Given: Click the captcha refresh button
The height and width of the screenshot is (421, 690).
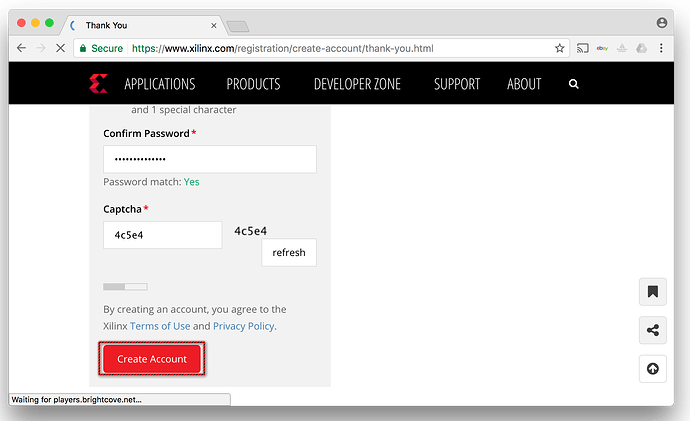Looking at the screenshot, I should coord(289,252).
